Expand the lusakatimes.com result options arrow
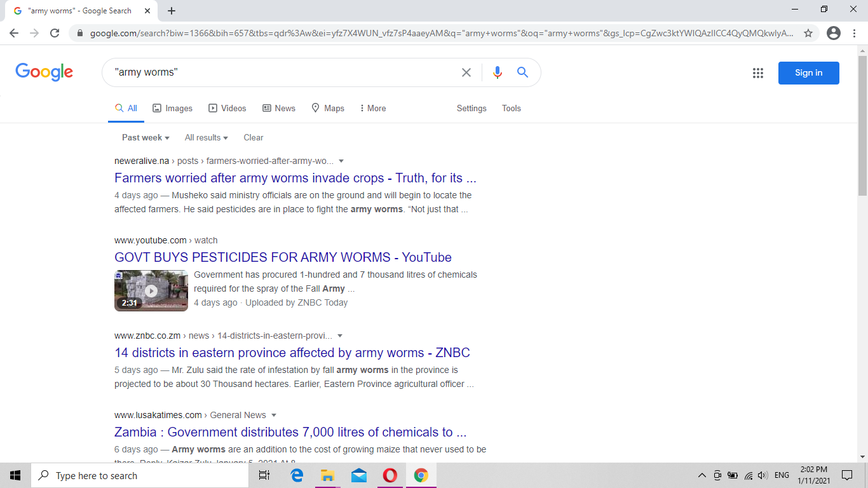Screen dimensions: 868x488 (x=274, y=416)
